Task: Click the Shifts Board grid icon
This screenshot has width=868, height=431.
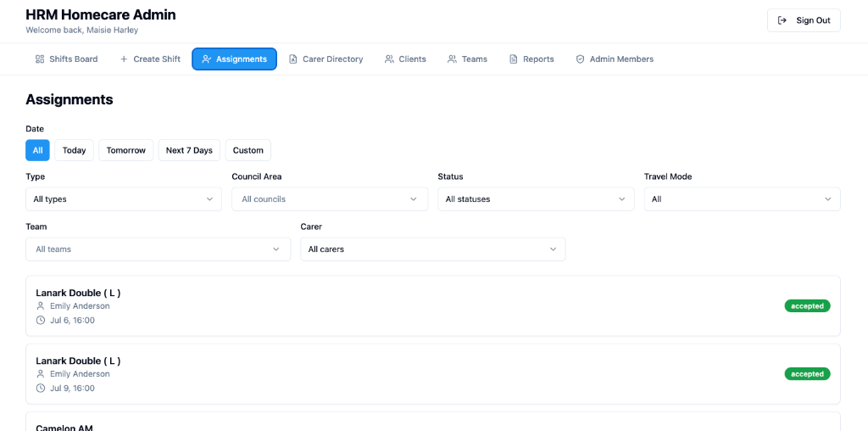Action: 40,59
